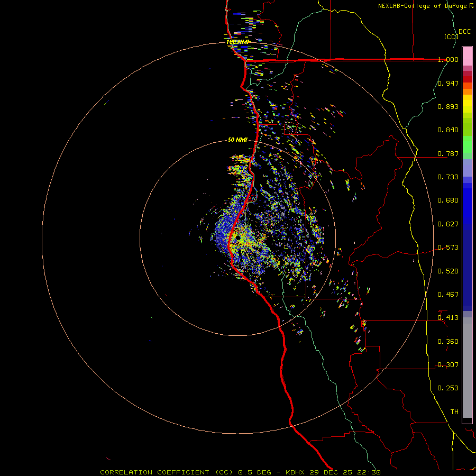476x476 pixels.
Task: Click the 0.520 scale value
Action: [448, 271]
